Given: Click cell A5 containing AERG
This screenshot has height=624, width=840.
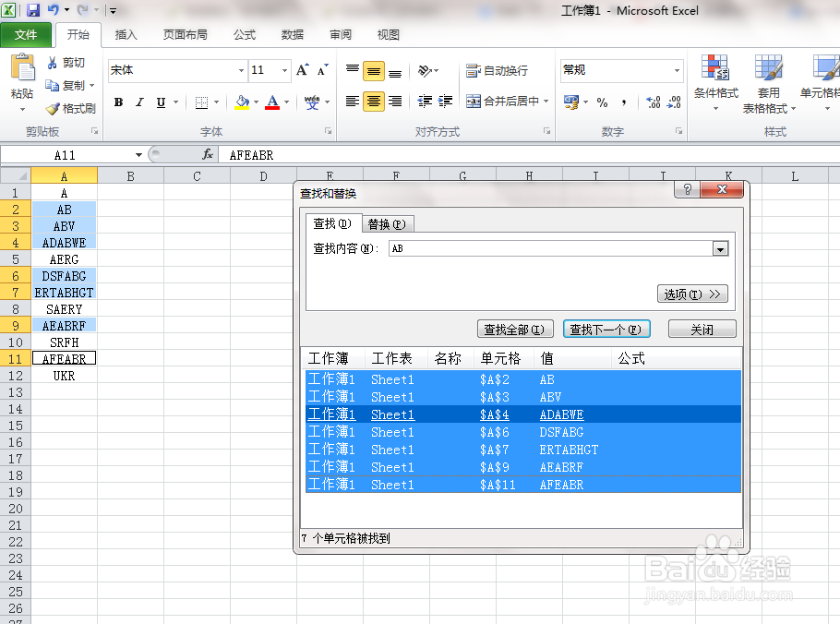Looking at the screenshot, I should coord(65,259).
